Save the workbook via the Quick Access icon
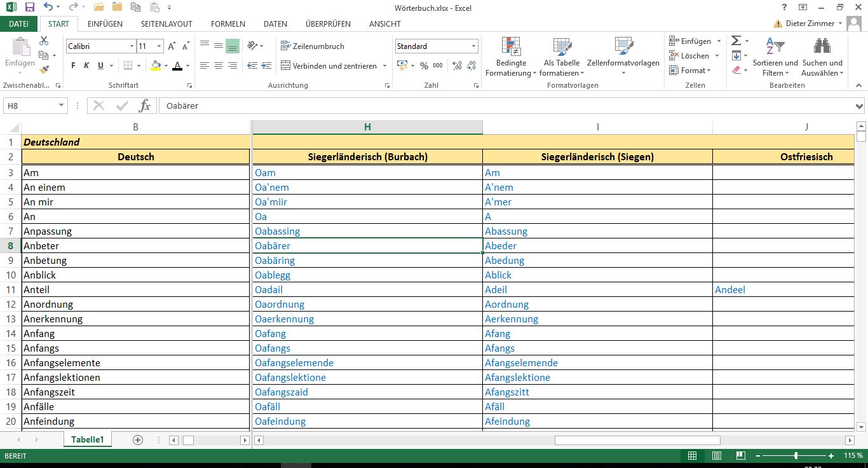This screenshot has height=468, width=868. [x=29, y=8]
